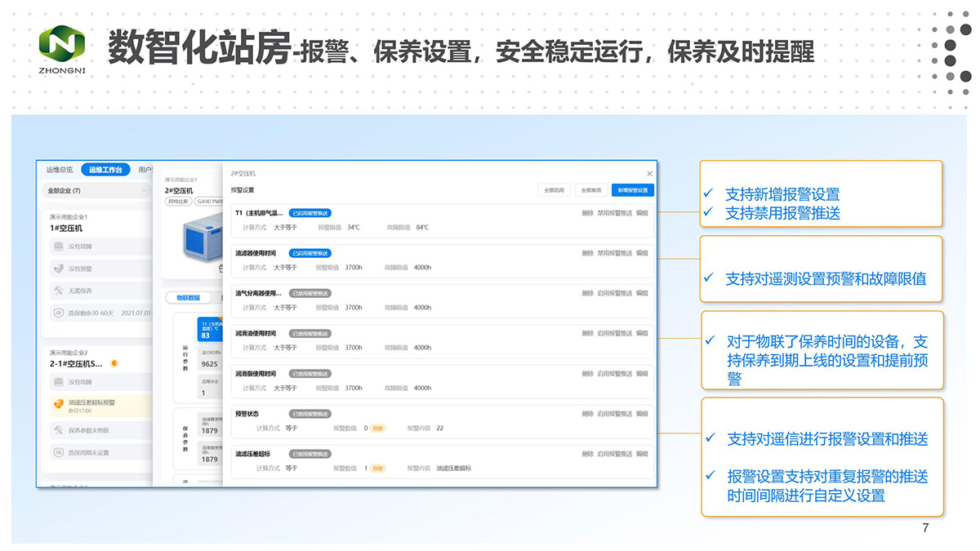This screenshot has width=980, height=551.
Task: Click the 运行时间 9625 value tile
Action: 210,359
